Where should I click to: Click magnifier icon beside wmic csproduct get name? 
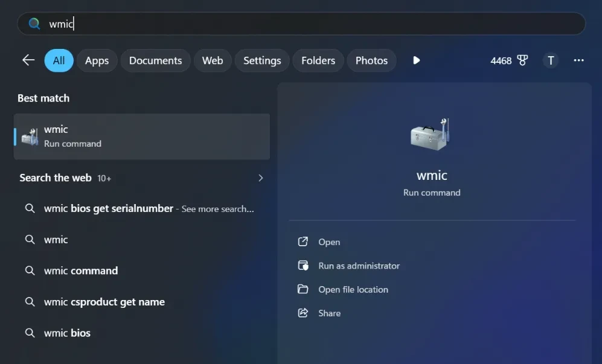(30, 301)
